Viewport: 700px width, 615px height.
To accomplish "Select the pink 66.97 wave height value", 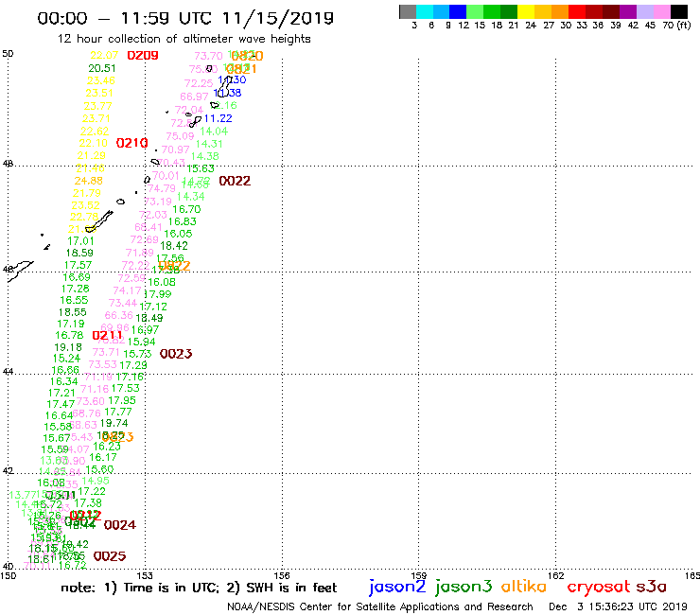I will [x=194, y=97].
